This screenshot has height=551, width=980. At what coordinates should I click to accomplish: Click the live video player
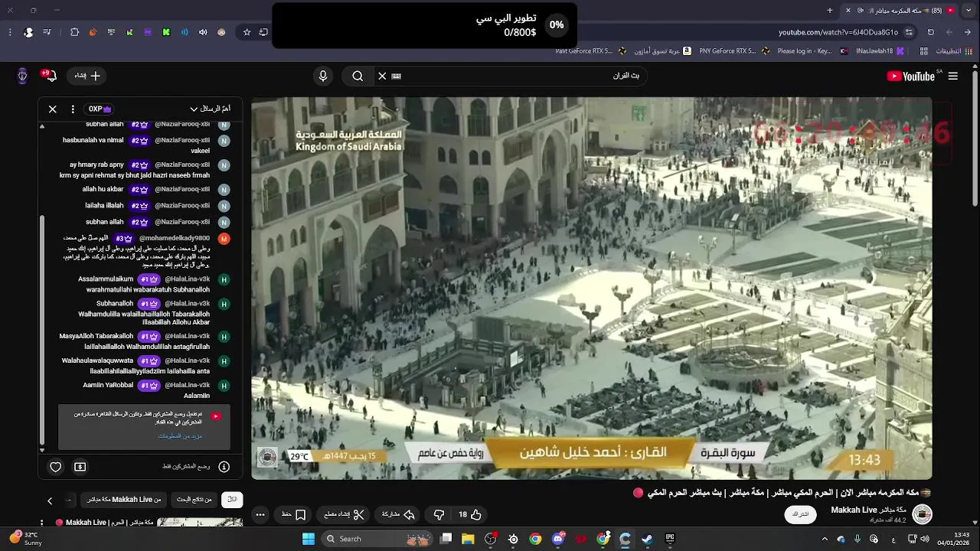click(592, 288)
